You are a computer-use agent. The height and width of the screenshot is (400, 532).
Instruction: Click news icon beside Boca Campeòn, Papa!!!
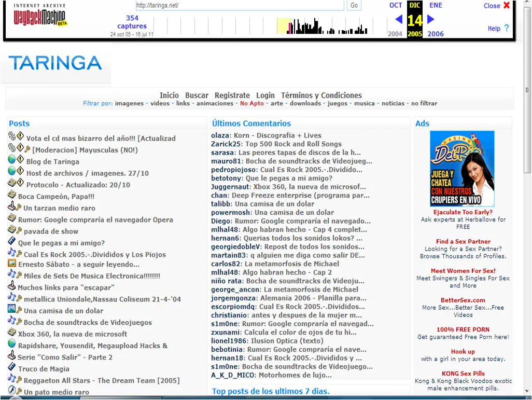click(12, 195)
